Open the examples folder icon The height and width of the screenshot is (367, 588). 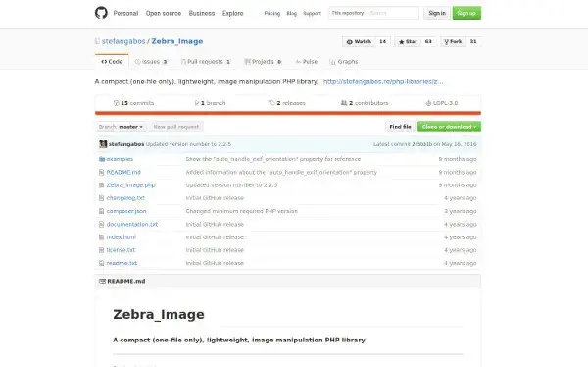tap(102, 159)
